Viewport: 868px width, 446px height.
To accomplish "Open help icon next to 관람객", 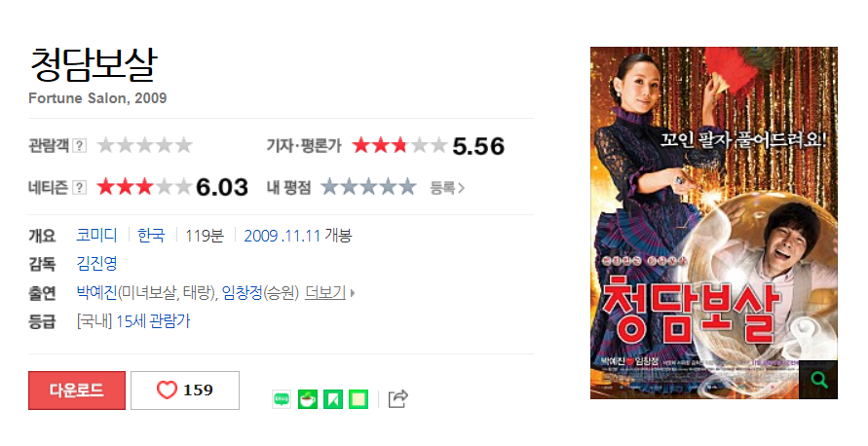I will 80,145.
